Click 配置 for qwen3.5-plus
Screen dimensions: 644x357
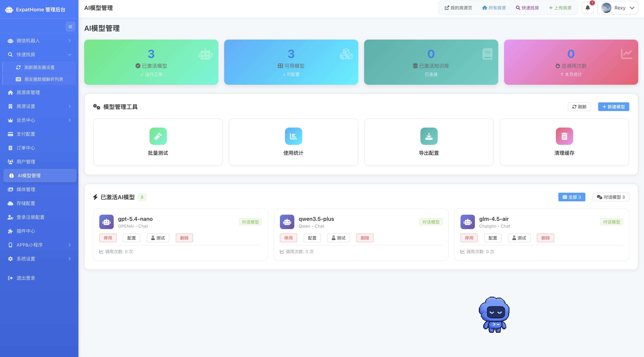[312, 238]
